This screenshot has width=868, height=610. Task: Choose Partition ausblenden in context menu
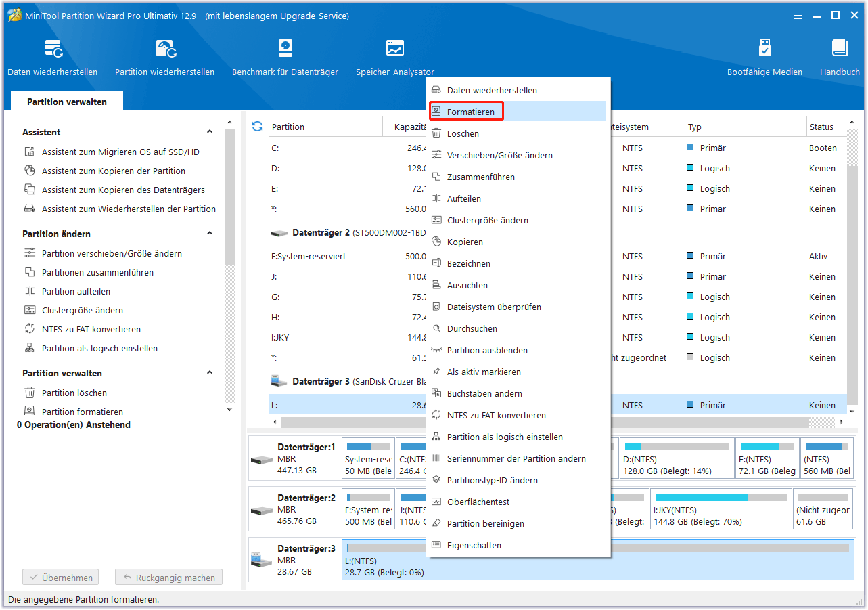518,350
